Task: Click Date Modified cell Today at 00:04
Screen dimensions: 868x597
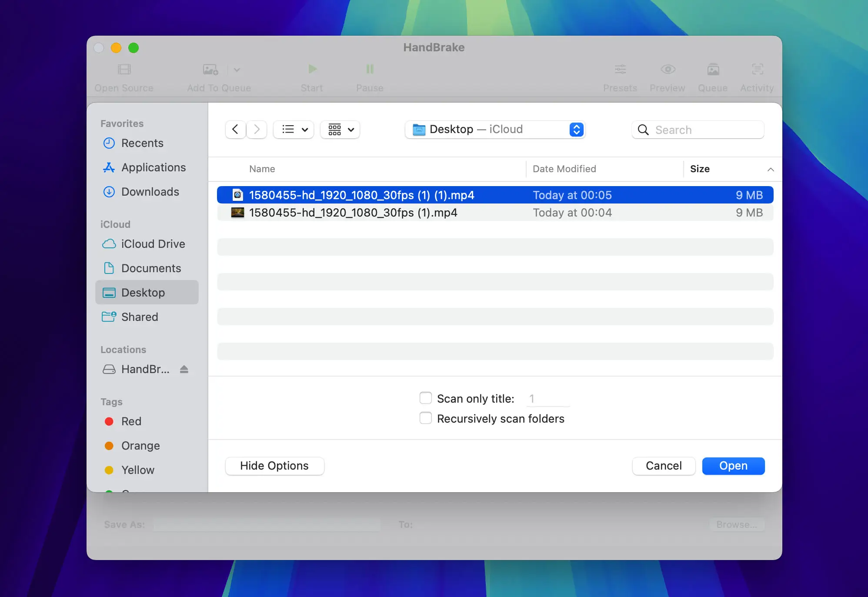Action: 572,213
